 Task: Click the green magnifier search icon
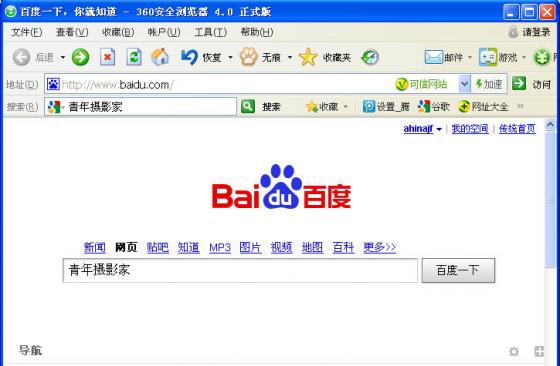pos(248,106)
